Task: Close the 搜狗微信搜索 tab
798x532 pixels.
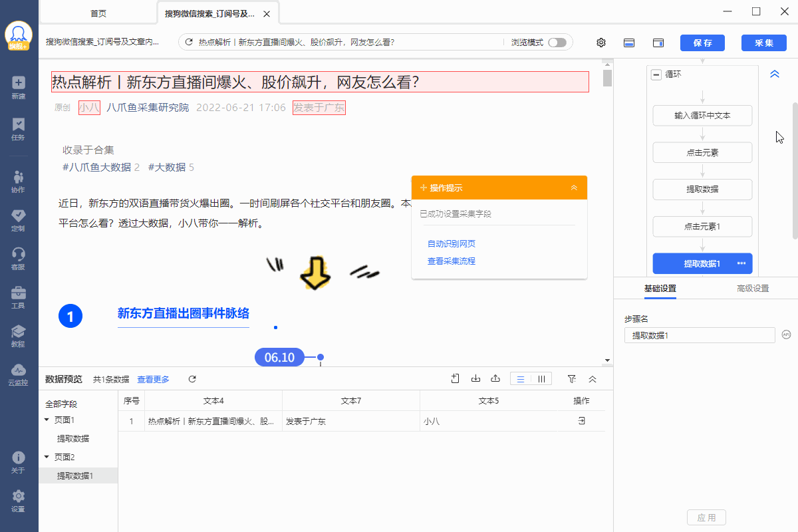Action: tap(267, 13)
